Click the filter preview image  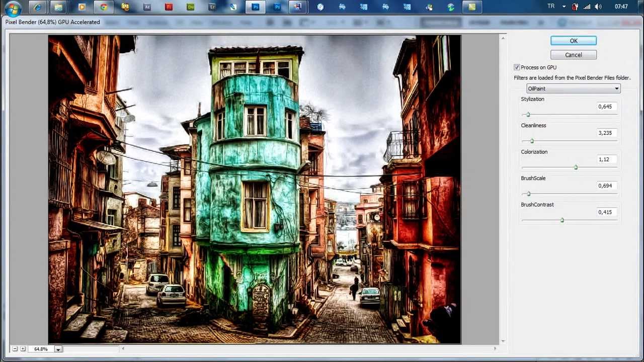[255, 190]
